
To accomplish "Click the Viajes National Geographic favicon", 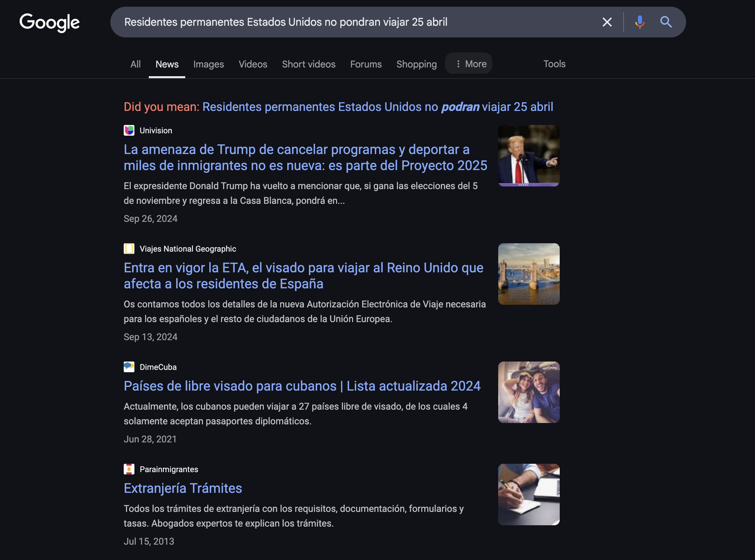I will click(129, 249).
